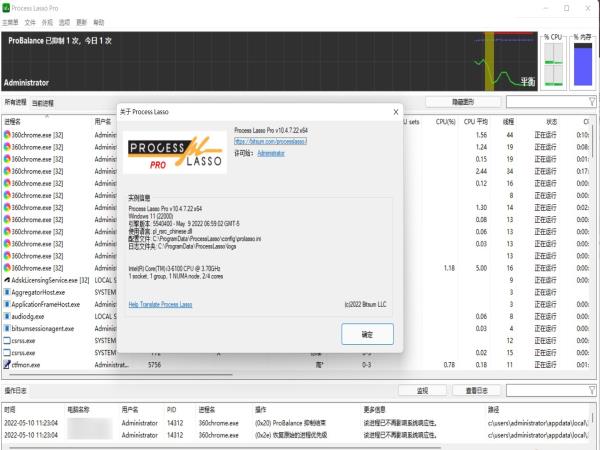Click the action log horizontal scrollbar

(x=226, y=447)
